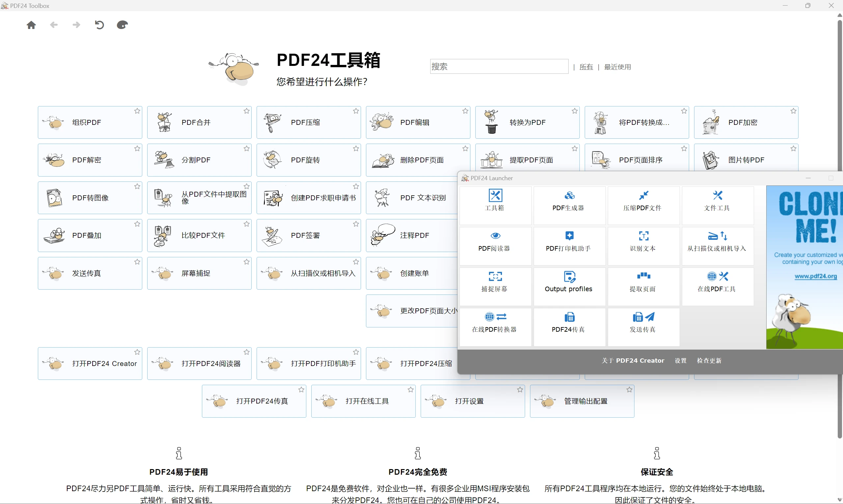Open the 删除PDF页面 tool
Viewport: 843px width, 504px height.
[x=418, y=160]
